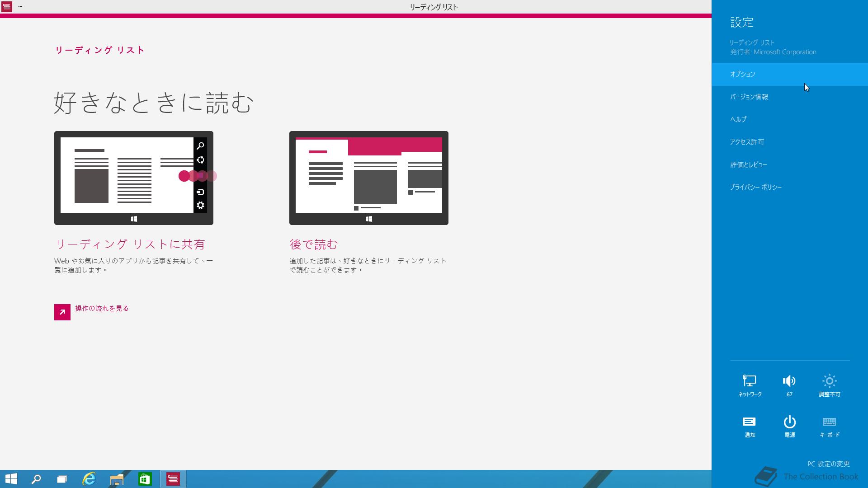Click the pink arrow tile icon
The height and width of the screenshot is (488, 868).
coord(62,312)
